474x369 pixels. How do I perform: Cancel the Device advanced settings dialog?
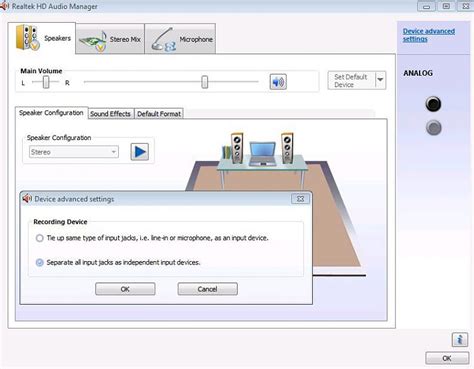[207, 289]
